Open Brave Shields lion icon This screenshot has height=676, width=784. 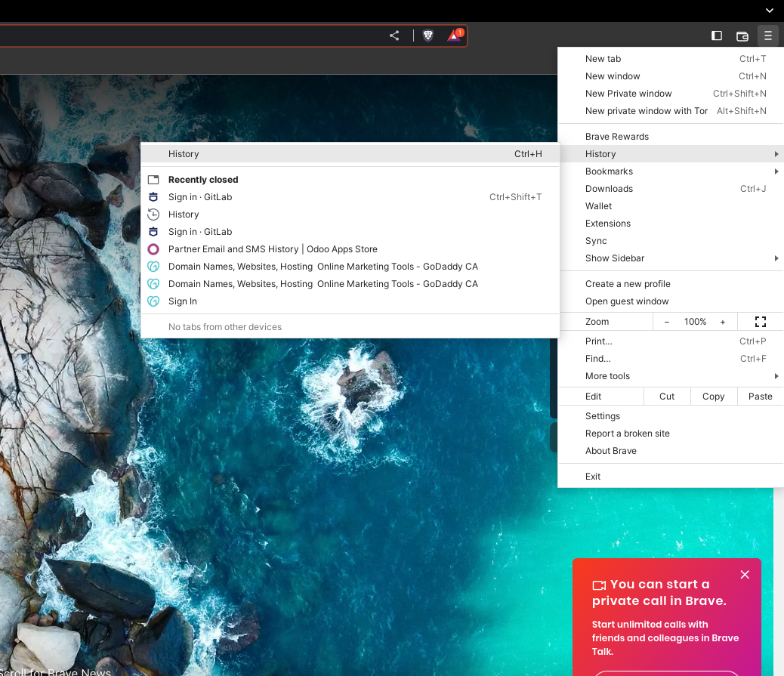(428, 35)
